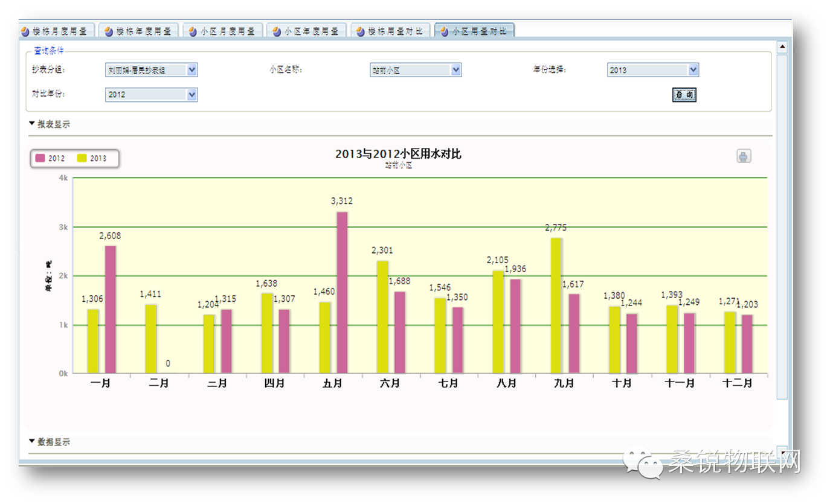The height and width of the screenshot is (504, 830).
Task: Click the data label 1,546
Action: pyautogui.click(x=440, y=287)
